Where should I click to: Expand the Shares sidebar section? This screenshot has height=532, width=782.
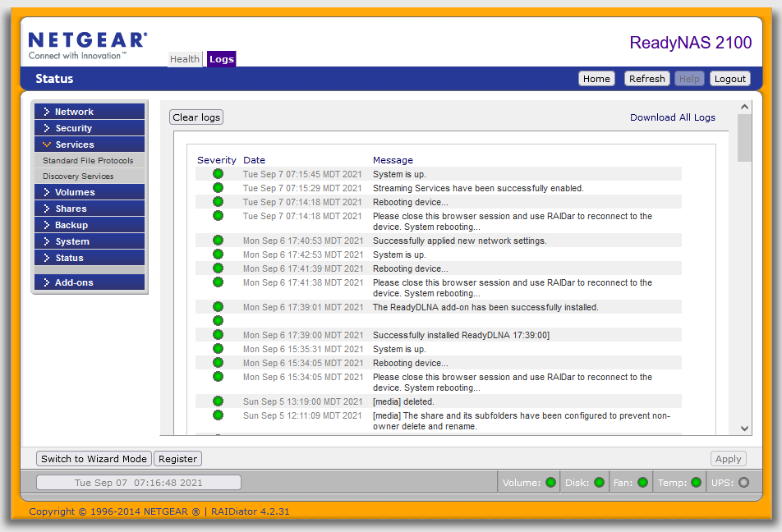click(90, 209)
